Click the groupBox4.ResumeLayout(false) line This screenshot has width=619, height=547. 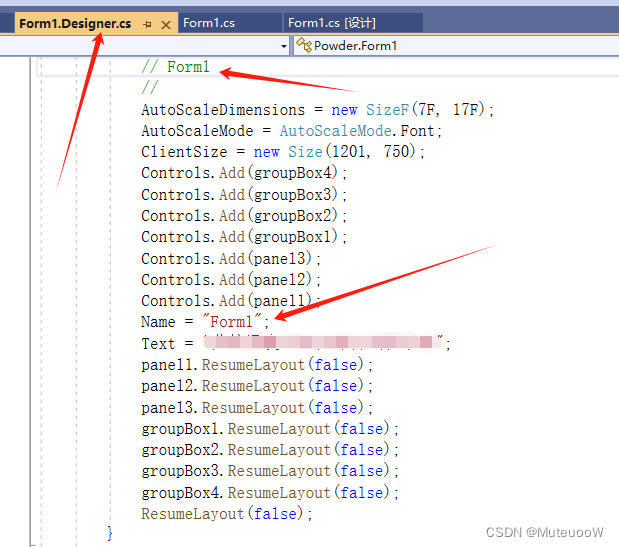270,493
